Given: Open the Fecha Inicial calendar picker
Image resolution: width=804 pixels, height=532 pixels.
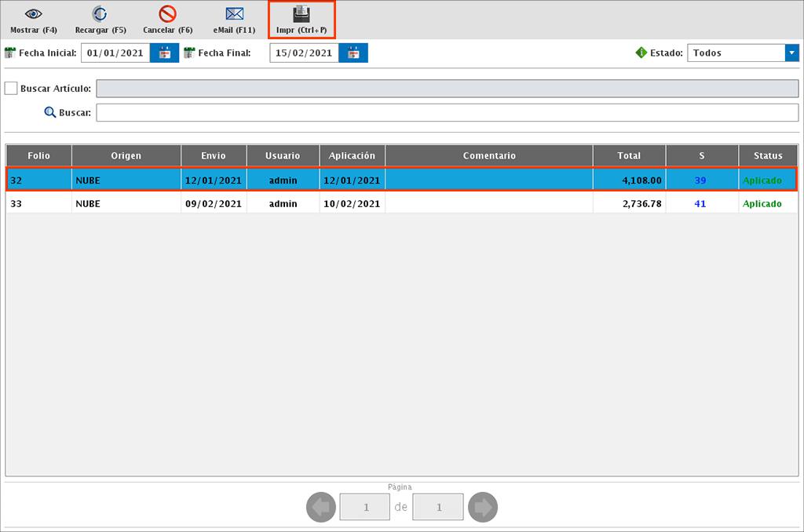Looking at the screenshot, I should click(165, 53).
